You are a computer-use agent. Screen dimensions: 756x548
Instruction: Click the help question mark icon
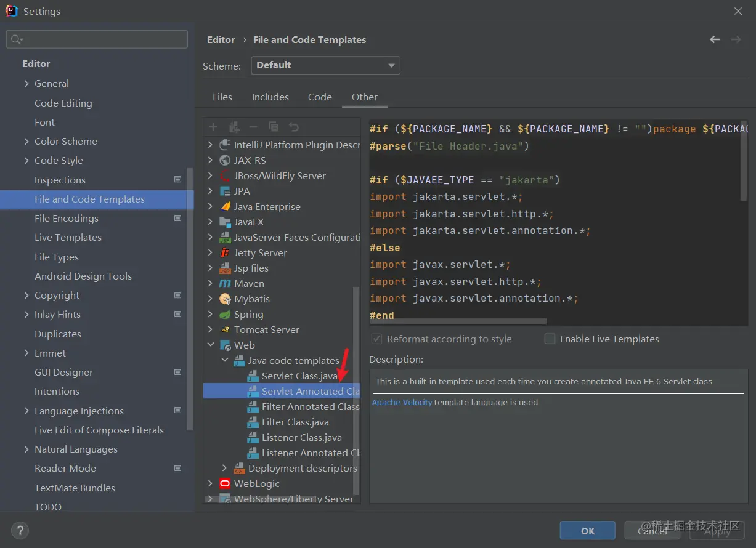pos(20,530)
